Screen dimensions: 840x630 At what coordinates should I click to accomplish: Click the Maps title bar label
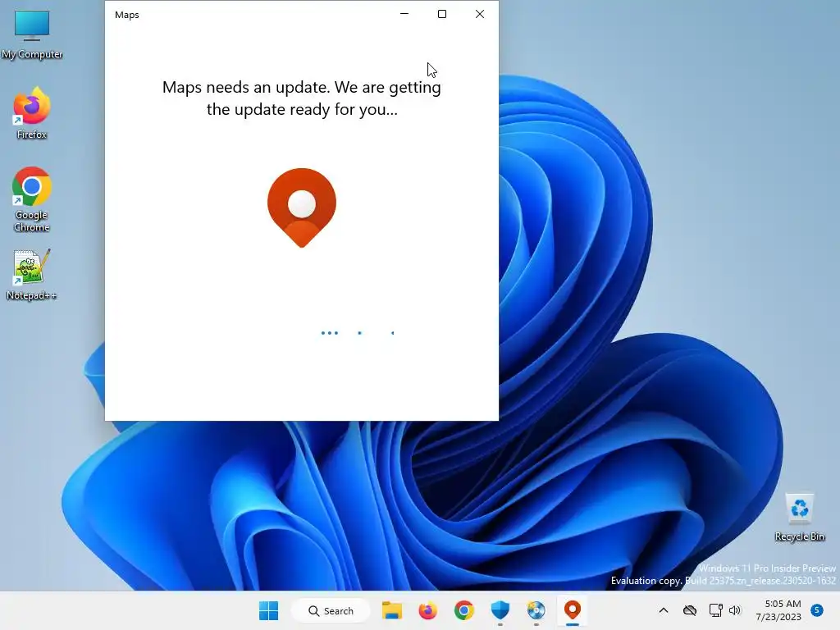pos(127,15)
